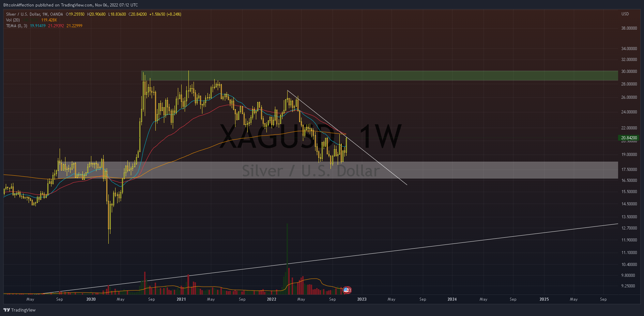Screen dimensions: 644x316
Task: Click the 17.50000 price axis label
Action: (629, 170)
